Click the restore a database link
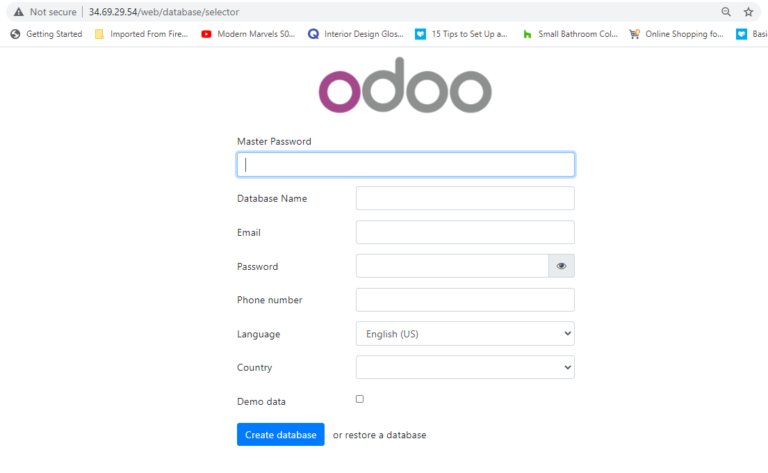 point(386,435)
